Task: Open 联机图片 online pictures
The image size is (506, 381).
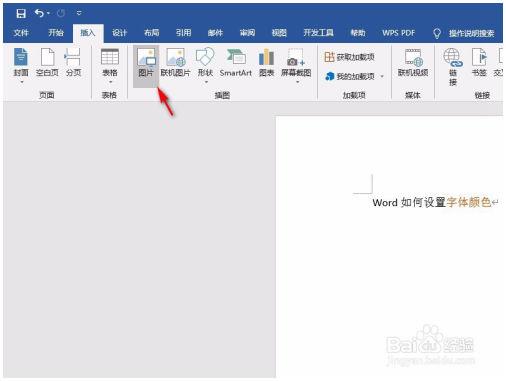Action: pyautogui.click(x=175, y=63)
